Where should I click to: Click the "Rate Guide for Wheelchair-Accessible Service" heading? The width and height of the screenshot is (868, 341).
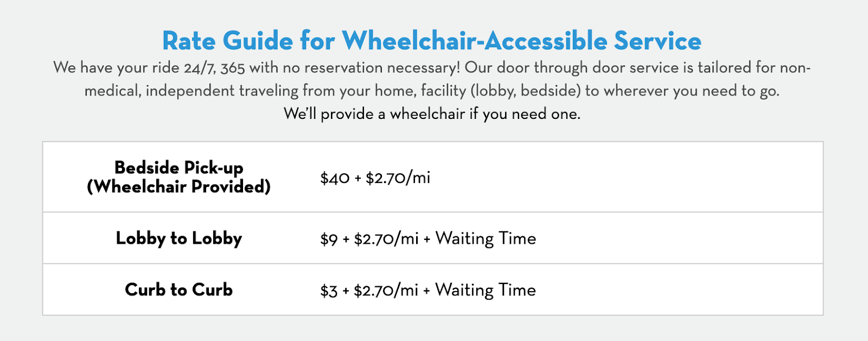click(432, 41)
